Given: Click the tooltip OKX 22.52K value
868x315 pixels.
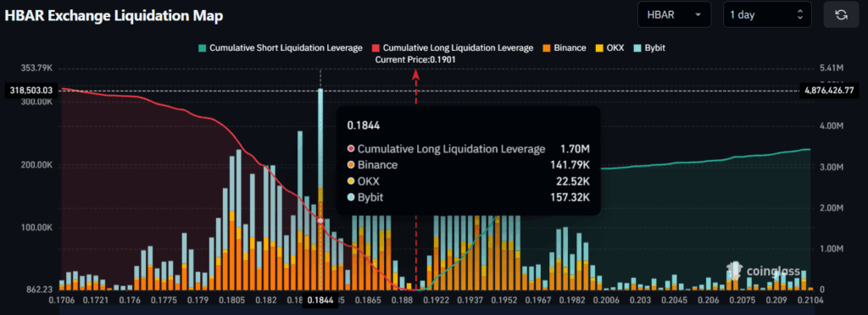Looking at the screenshot, I should click(x=572, y=180).
